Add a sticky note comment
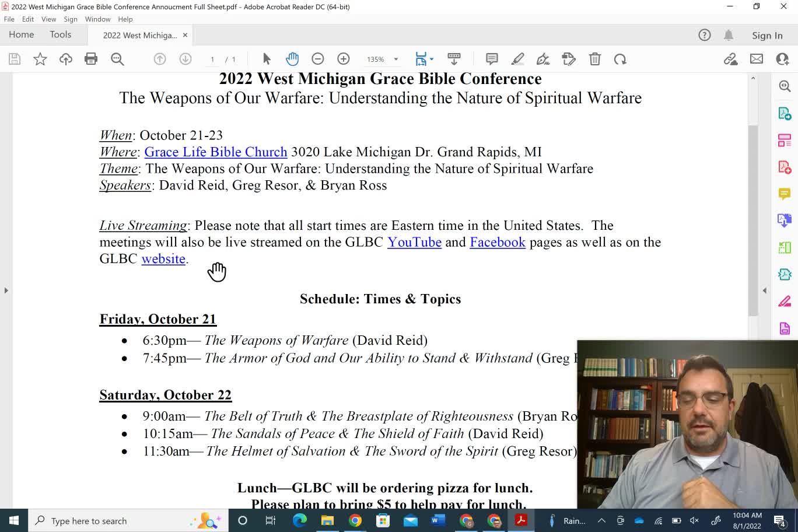The width and height of the screenshot is (798, 532). click(492, 59)
